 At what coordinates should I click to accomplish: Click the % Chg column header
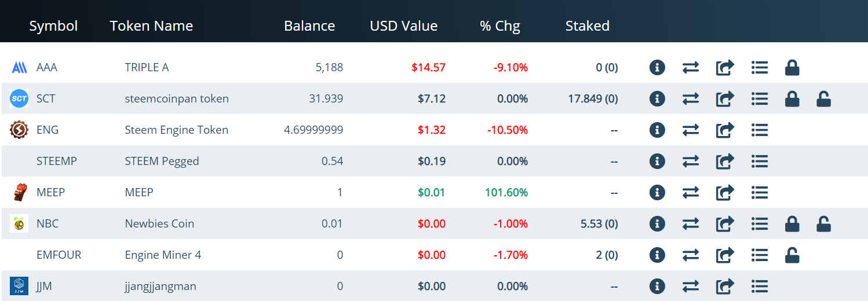coord(500,26)
